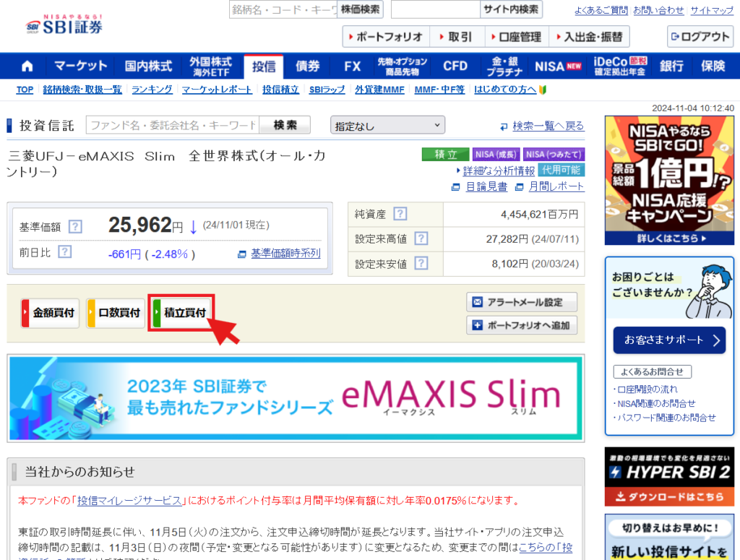
Task: Switch to the 外国株式 海外ETF tab
Action: [211, 66]
